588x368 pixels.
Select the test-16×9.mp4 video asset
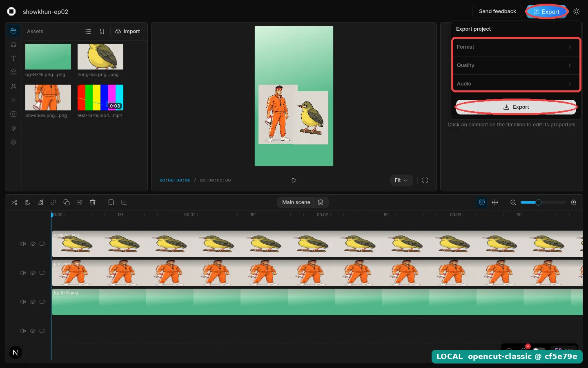pyautogui.click(x=100, y=97)
